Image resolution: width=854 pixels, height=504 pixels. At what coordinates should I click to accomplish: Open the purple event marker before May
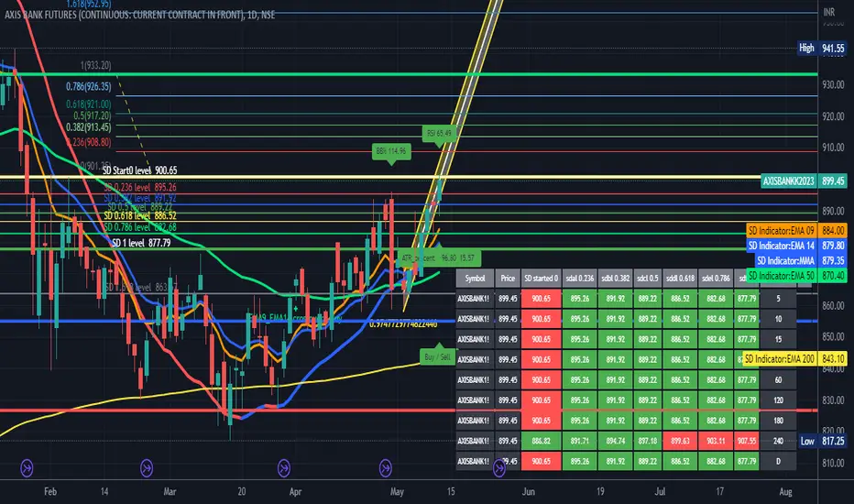386,467
